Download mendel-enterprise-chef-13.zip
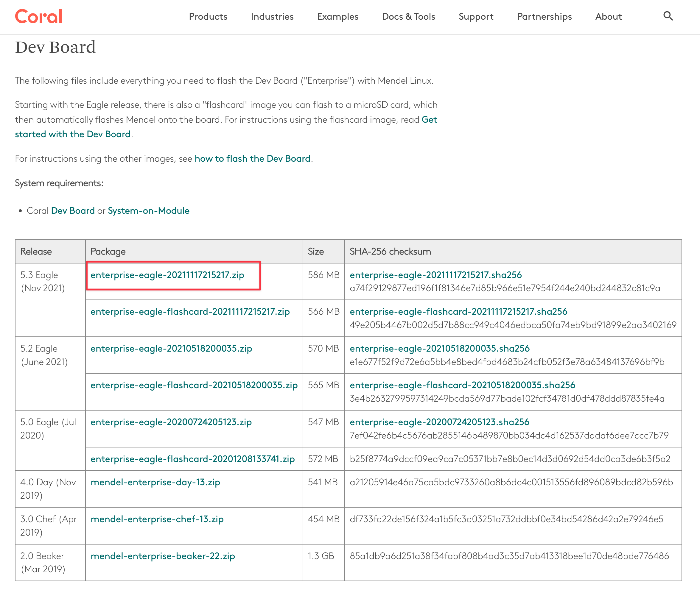 (157, 519)
